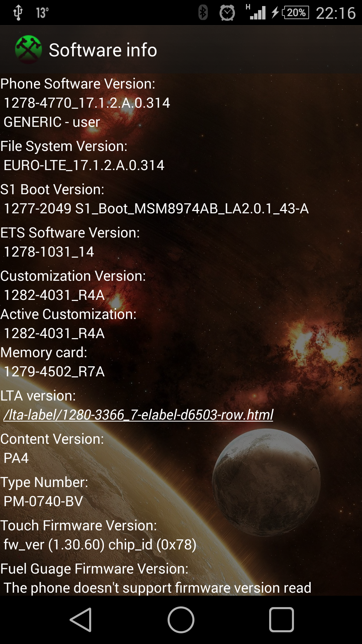Tap the Android home circle button
The height and width of the screenshot is (644, 362).
tap(181, 620)
